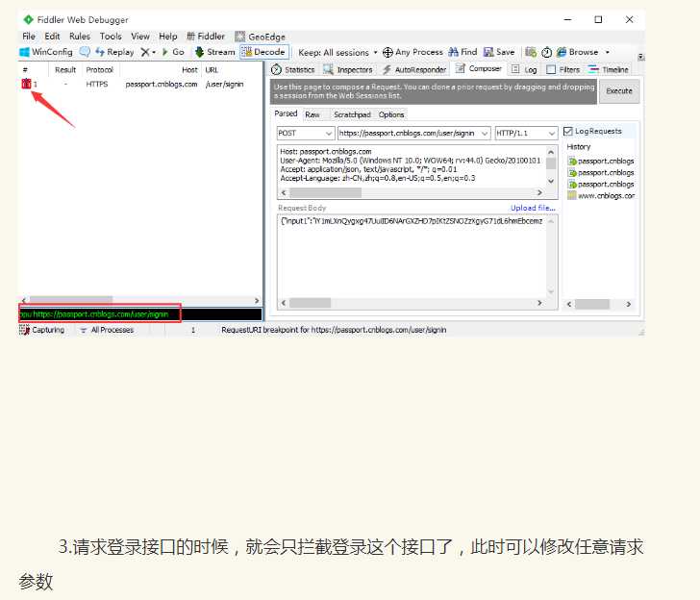Open the Tools menu
Image resolution: width=700 pixels, height=600 pixels.
click(x=111, y=37)
